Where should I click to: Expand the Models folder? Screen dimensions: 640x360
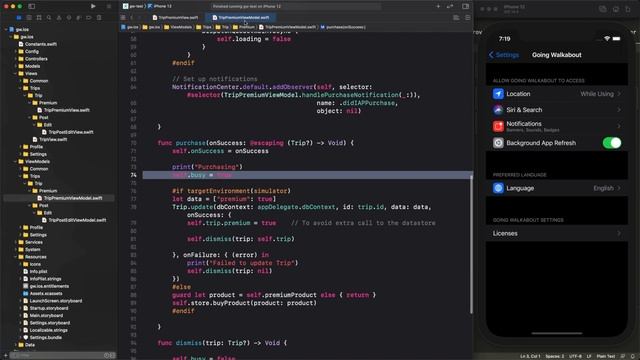16,66
